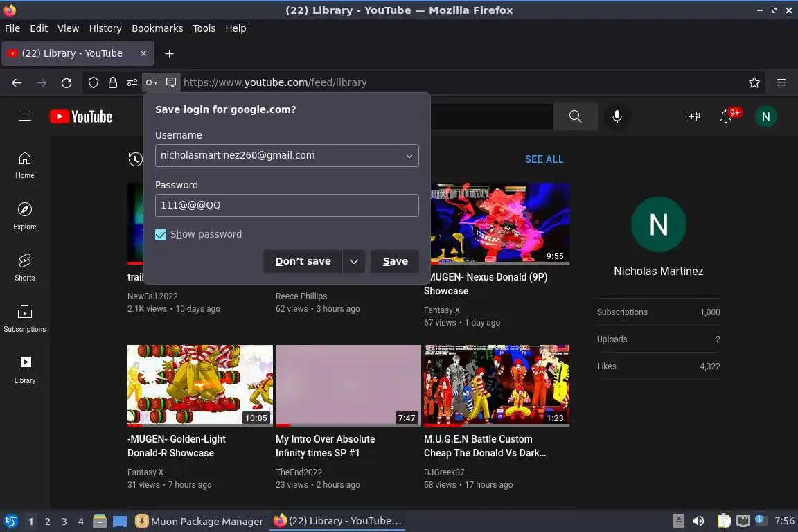Go back with the browser back arrow
The height and width of the screenshot is (532, 798).
click(17, 82)
